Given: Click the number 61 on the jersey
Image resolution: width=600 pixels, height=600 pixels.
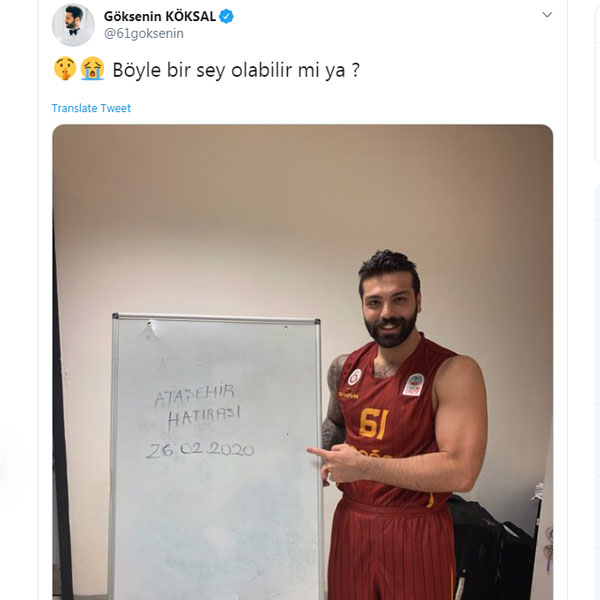Looking at the screenshot, I should [x=374, y=423].
